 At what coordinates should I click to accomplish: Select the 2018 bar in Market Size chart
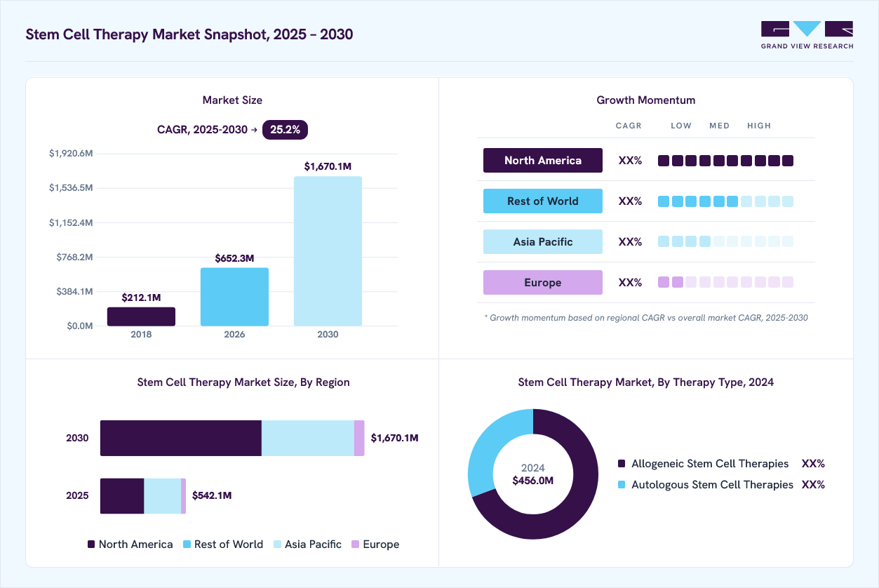[141, 316]
